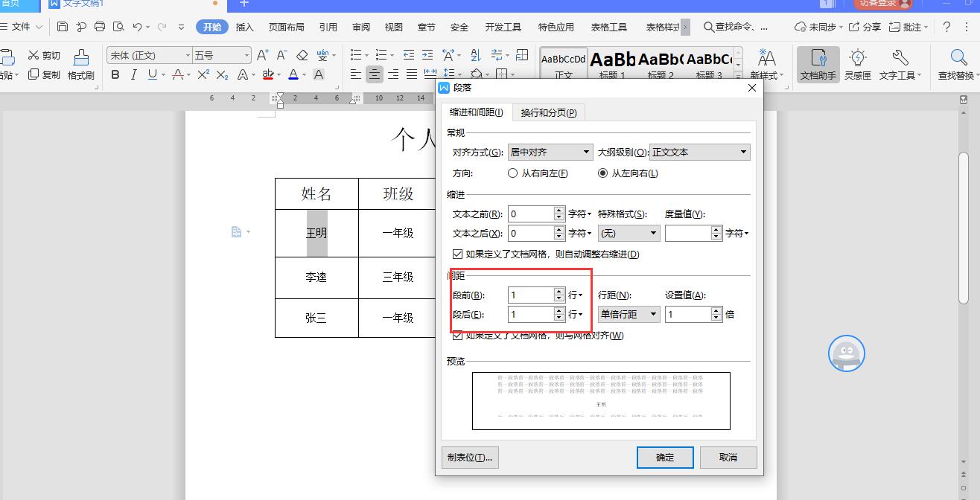Open special format (特殊格式) dropdown
The width and height of the screenshot is (980, 500).
pos(629,233)
